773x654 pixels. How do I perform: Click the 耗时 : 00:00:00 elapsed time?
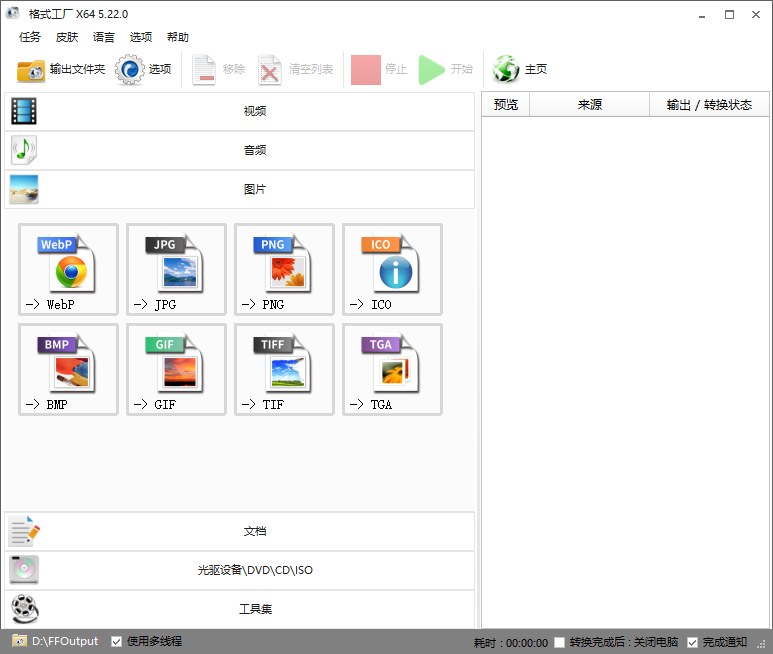(x=511, y=643)
